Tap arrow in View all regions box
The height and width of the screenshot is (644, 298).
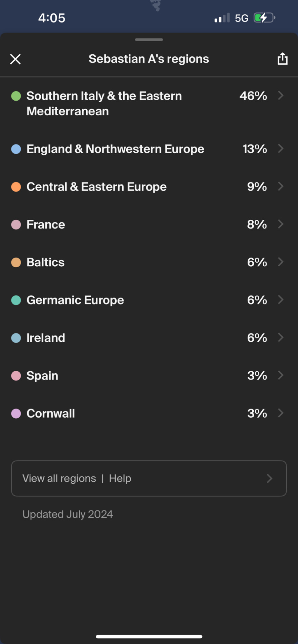269,478
